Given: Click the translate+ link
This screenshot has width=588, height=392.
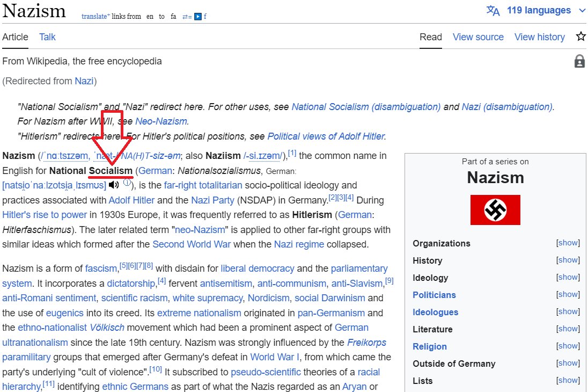Looking at the screenshot, I should point(95,17).
